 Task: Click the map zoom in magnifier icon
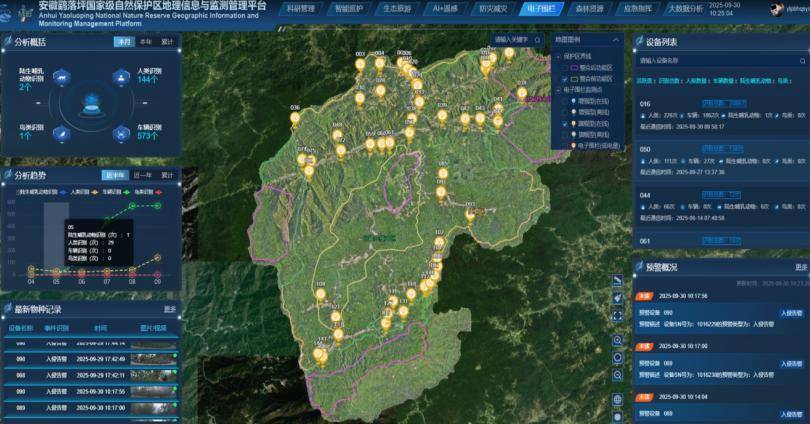click(618, 341)
